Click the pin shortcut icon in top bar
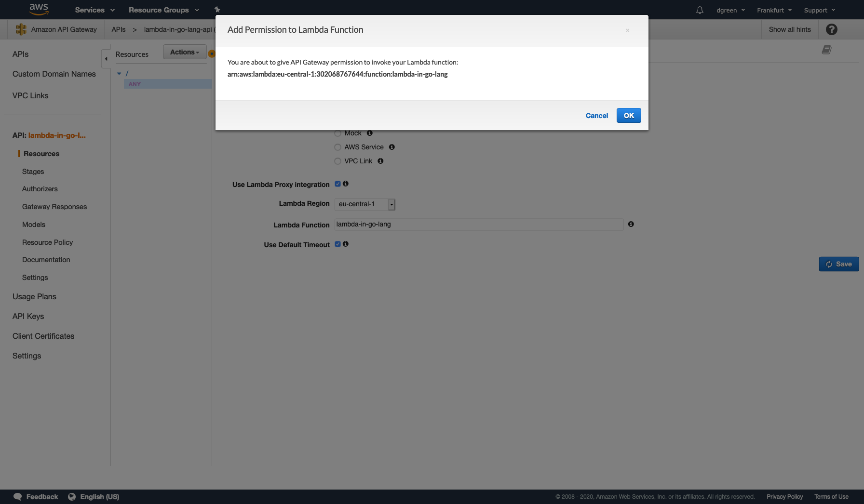The height and width of the screenshot is (504, 864). [217, 10]
